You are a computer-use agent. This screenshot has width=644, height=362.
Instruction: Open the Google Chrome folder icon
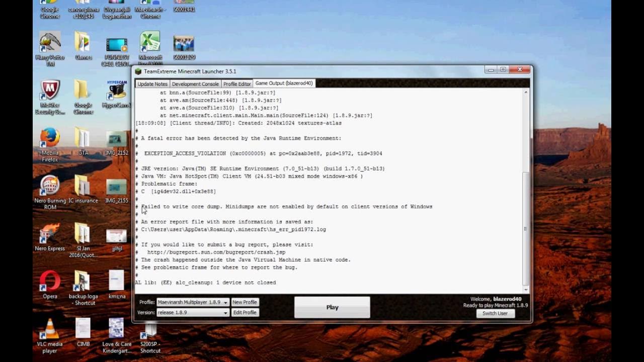[x=83, y=97]
